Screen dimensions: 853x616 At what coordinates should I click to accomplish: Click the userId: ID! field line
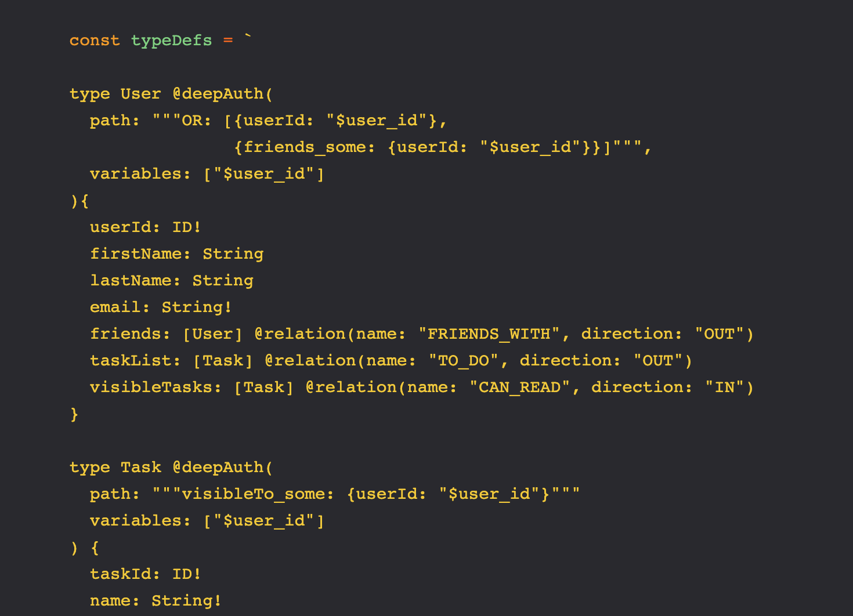(146, 227)
